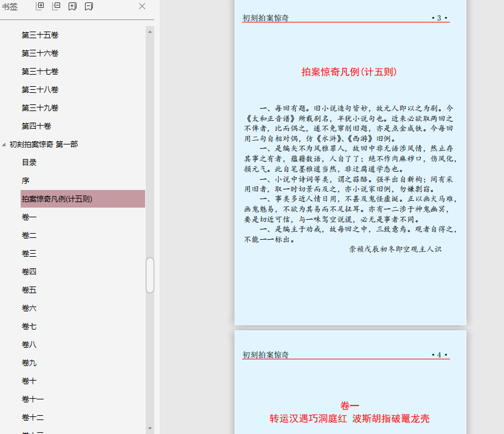The width and height of the screenshot is (504, 434).
Task: Navigate to bookmark 卷十
Action: click(x=29, y=381)
